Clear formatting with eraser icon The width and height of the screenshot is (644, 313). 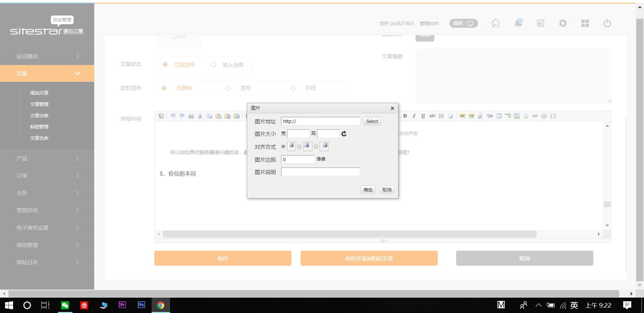(450, 116)
